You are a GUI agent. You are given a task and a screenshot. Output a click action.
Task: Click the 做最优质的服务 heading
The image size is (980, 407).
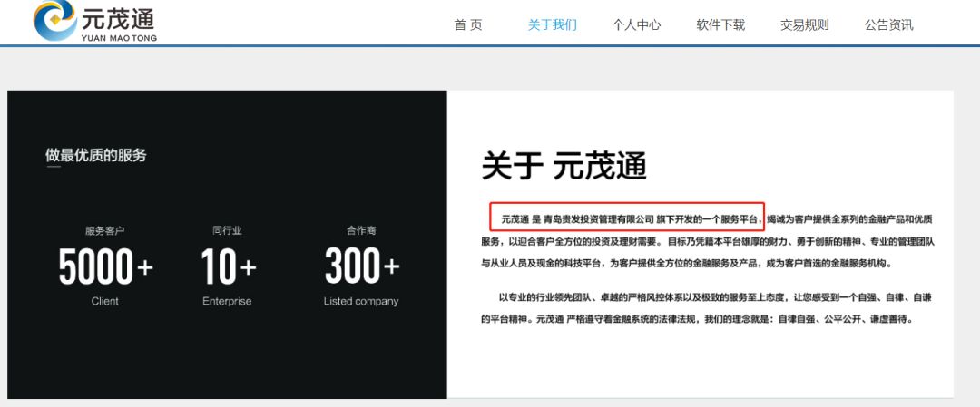pyautogui.click(x=95, y=155)
